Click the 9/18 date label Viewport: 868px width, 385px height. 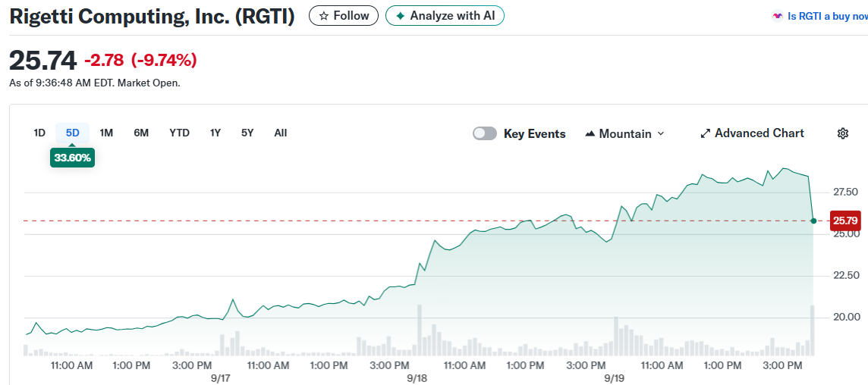tap(416, 378)
